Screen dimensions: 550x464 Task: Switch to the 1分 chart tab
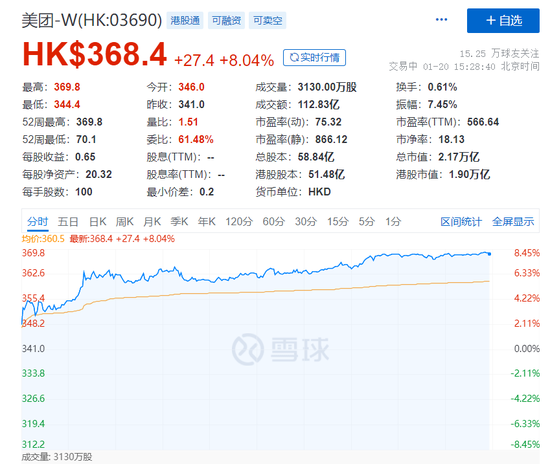pos(393,221)
